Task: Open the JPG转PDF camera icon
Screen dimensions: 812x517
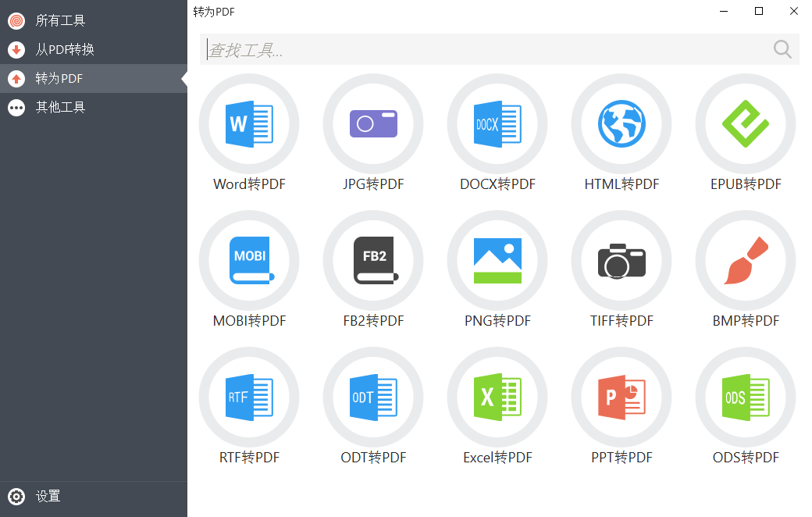Action: pyautogui.click(x=373, y=124)
